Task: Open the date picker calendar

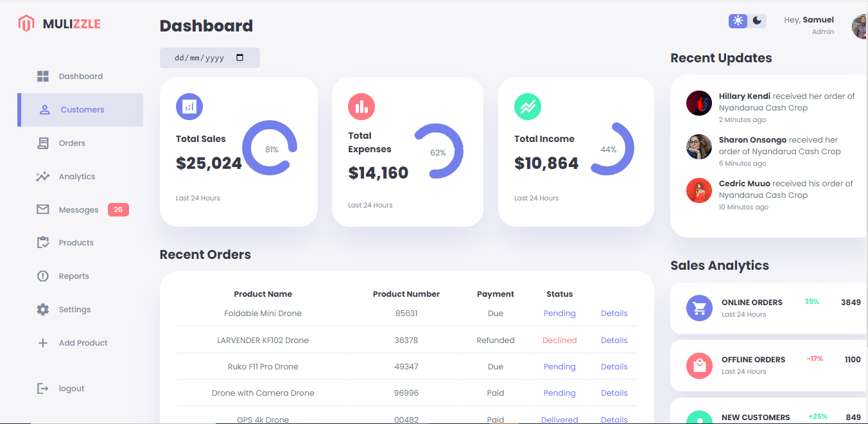Action: (x=241, y=57)
